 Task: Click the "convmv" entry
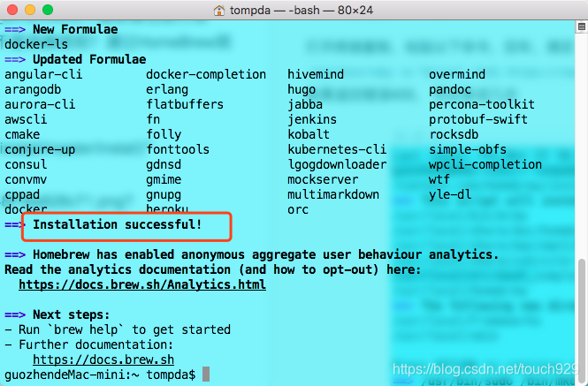point(26,179)
